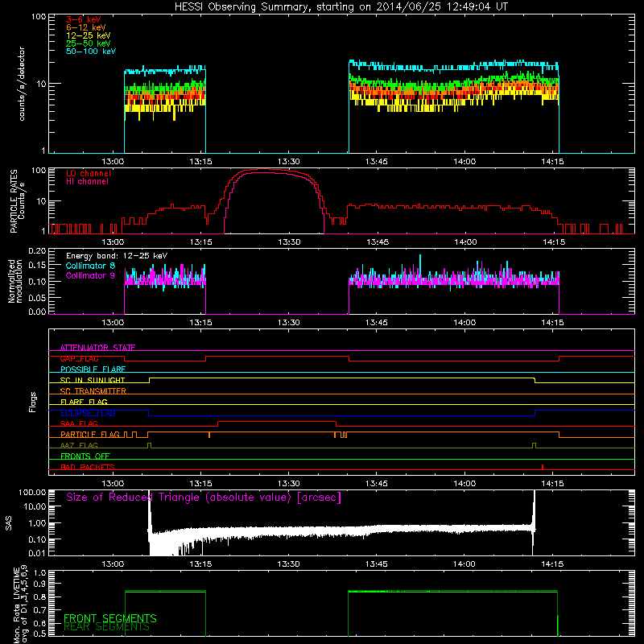Select the ATTENUATOR_STATE flag label
644x644 pixels.
(97, 348)
